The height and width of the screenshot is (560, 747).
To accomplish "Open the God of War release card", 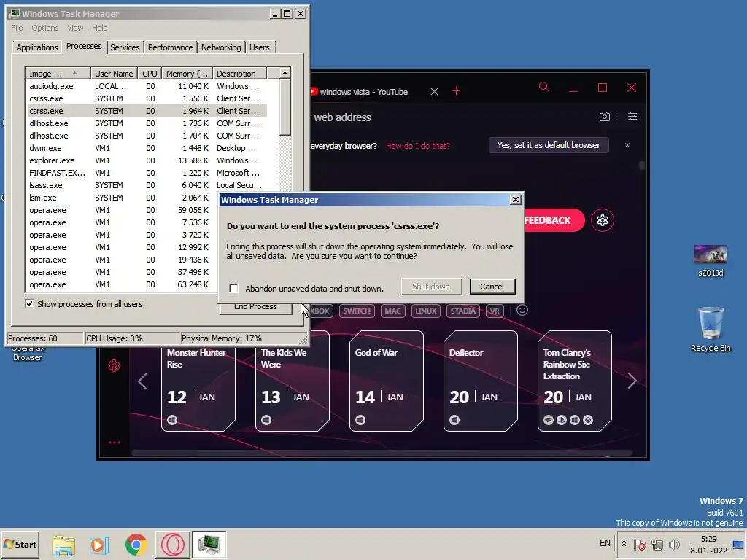I will [387, 381].
